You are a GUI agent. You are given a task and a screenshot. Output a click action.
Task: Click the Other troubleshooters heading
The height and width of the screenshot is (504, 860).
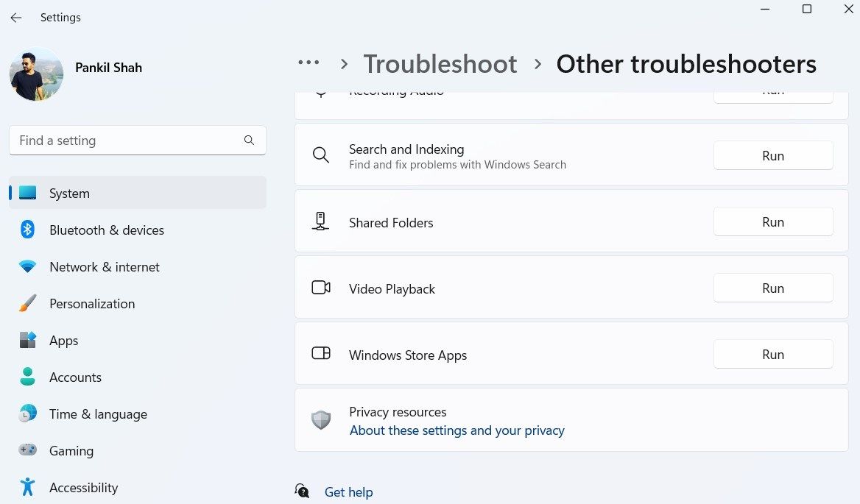pyautogui.click(x=686, y=63)
